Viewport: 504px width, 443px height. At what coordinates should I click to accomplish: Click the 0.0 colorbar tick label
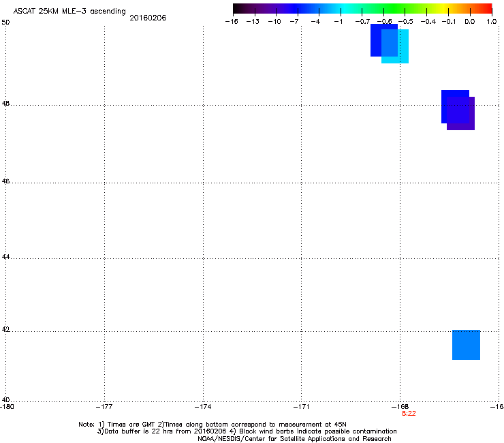pyautogui.click(x=470, y=22)
